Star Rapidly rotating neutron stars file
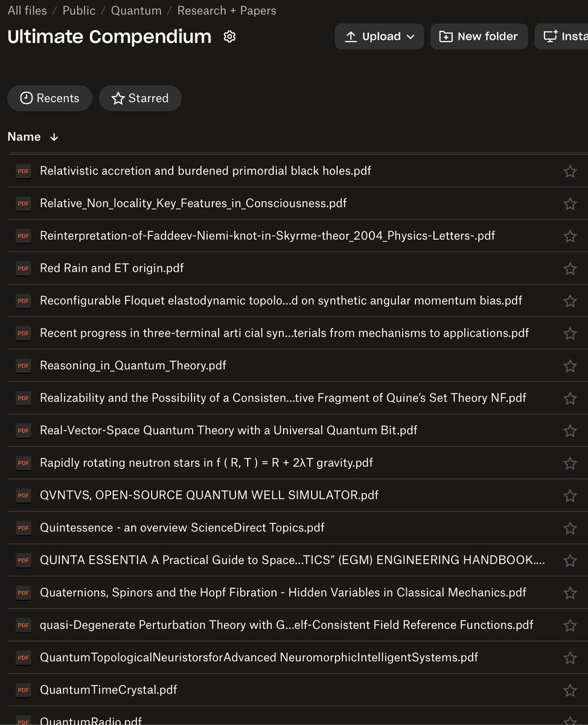The width and height of the screenshot is (588, 725). coord(570,463)
